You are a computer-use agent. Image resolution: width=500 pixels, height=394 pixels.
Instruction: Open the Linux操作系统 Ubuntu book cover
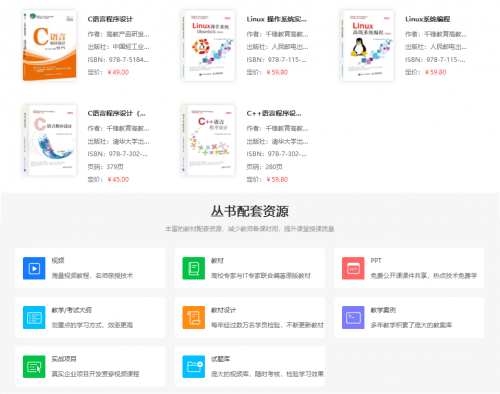(208, 45)
